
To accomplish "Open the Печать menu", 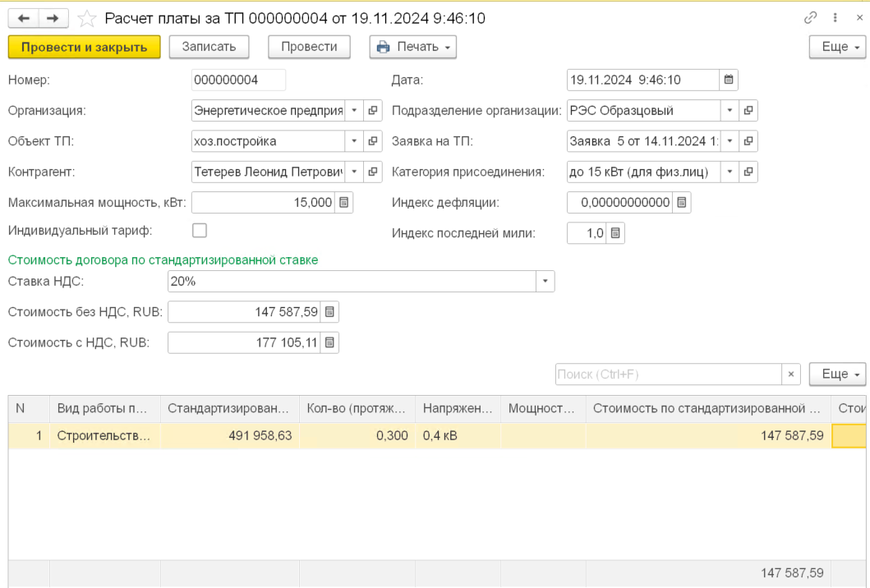I will point(413,47).
